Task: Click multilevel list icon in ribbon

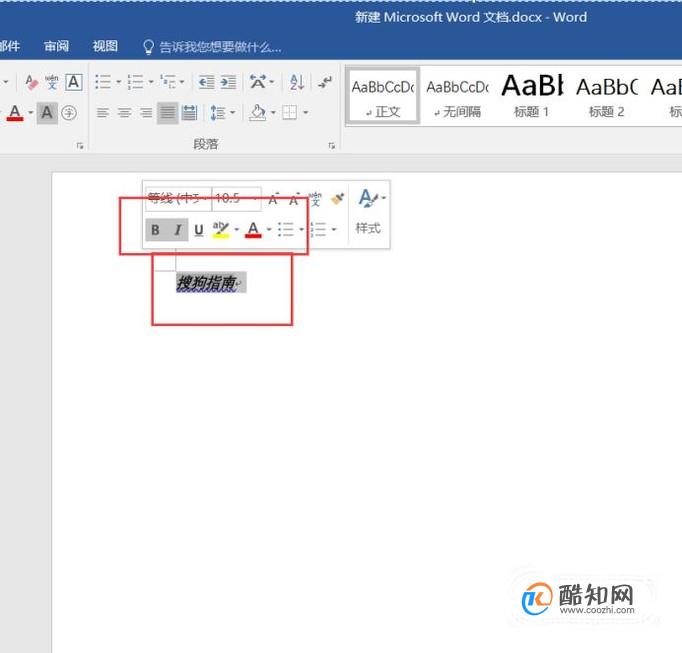Action: 168,82
